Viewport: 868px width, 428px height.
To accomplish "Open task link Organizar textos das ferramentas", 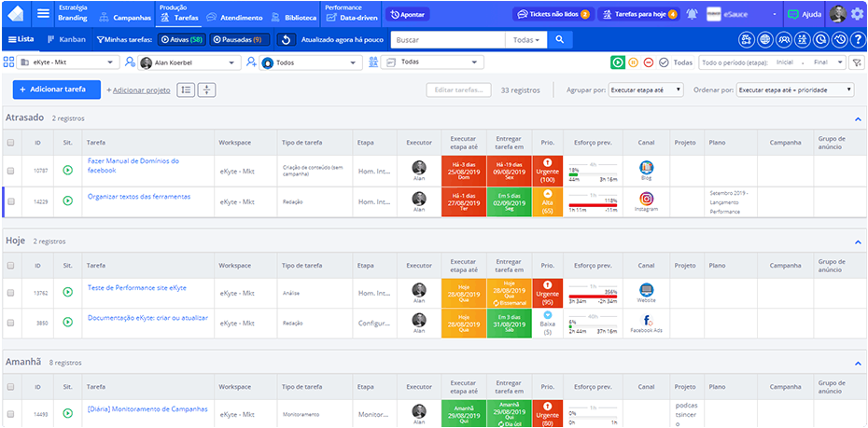I will pos(139,197).
